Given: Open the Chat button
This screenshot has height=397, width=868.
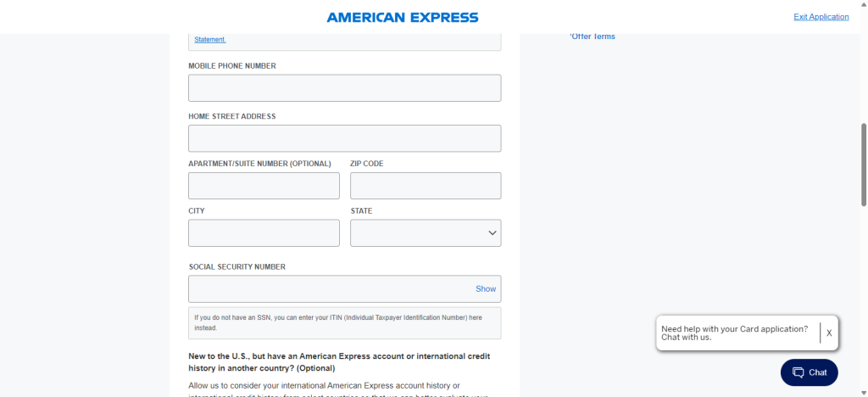Looking at the screenshot, I should (810, 372).
